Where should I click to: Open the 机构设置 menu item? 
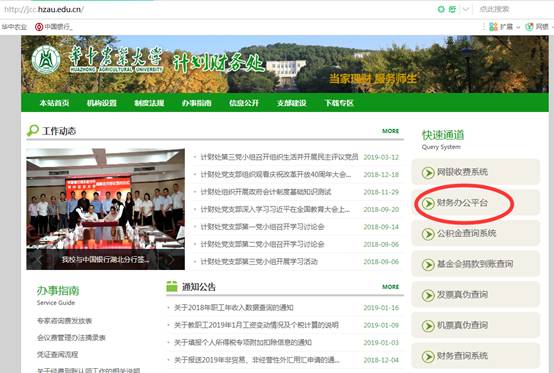(102, 103)
